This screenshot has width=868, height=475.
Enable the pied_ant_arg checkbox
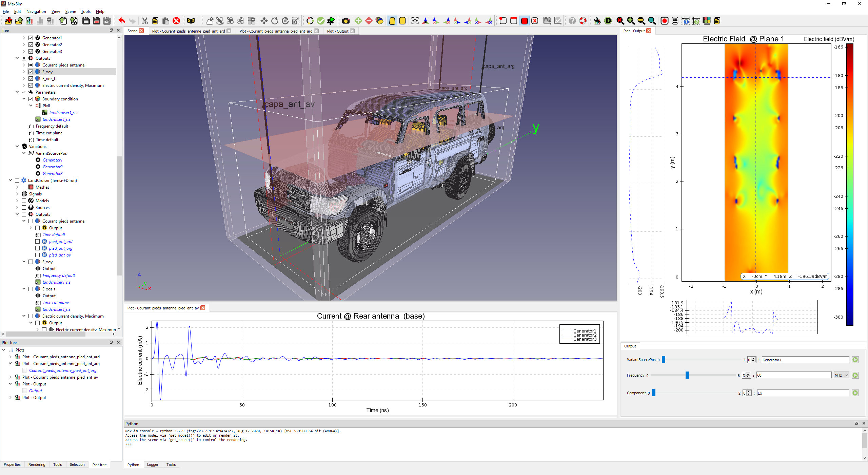tap(38, 248)
